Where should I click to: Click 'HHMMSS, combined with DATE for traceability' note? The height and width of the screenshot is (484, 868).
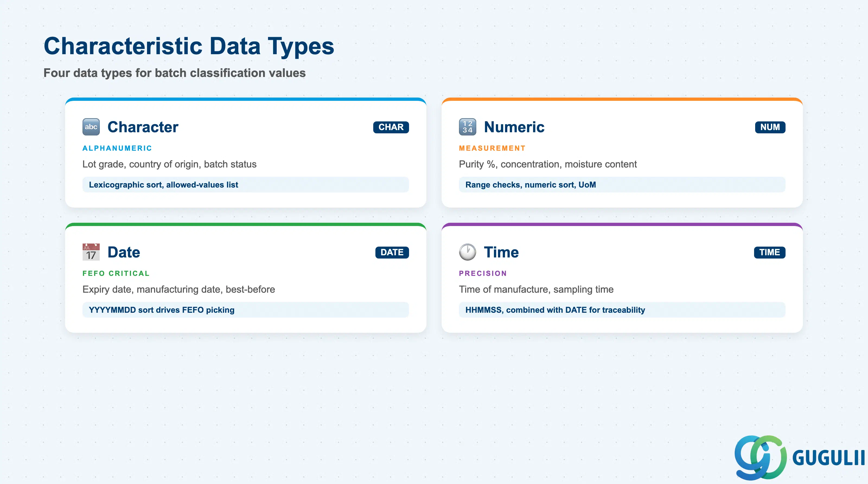pyautogui.click(x=622, y=310)
